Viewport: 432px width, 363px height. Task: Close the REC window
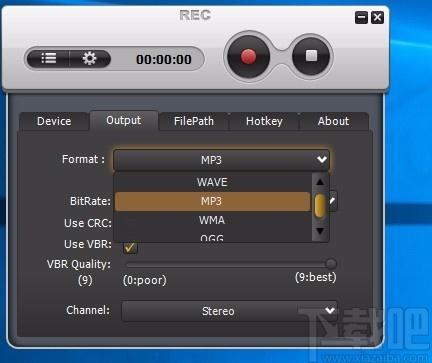(x=377, y=17)
